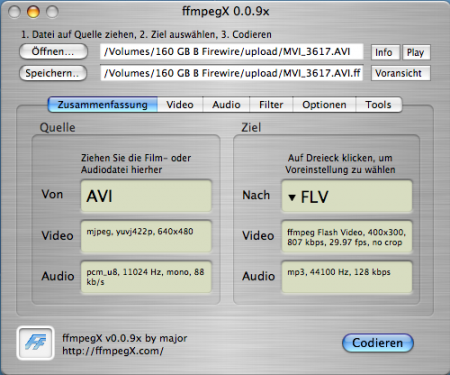Click the target video settings box
Image resolution: width=450 pixels, height=375 pixels.
(347, 237)
